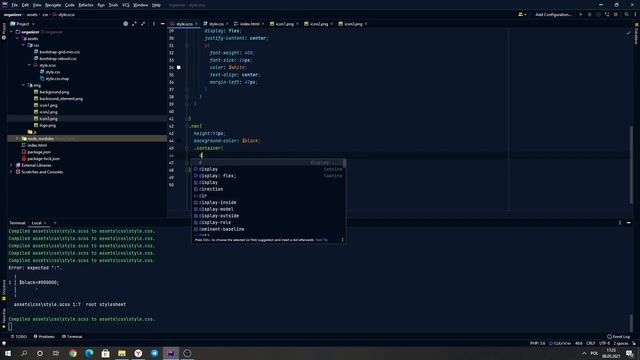
Task: Hide the Project panel with minus icon
Action: (x=162, y=24)
